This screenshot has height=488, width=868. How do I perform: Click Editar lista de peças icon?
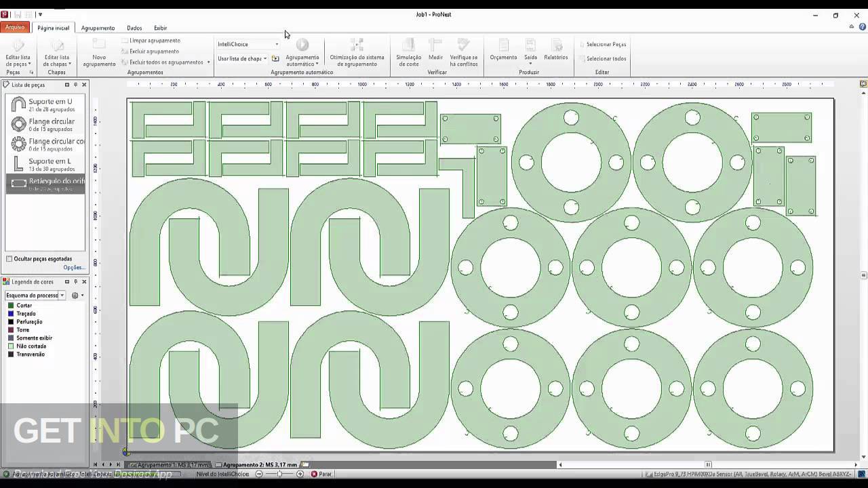click(18, 45)
